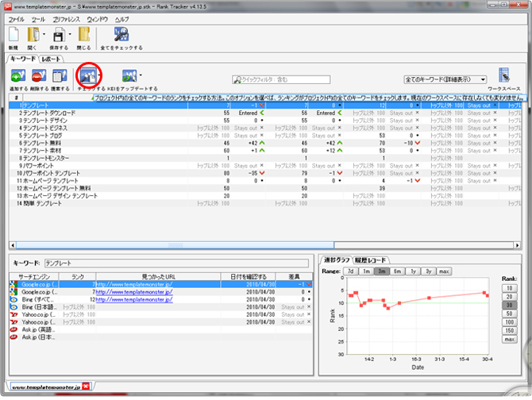Click the app icon in title bar
This screenshot has height=400, width=532.
click(8, 6)
